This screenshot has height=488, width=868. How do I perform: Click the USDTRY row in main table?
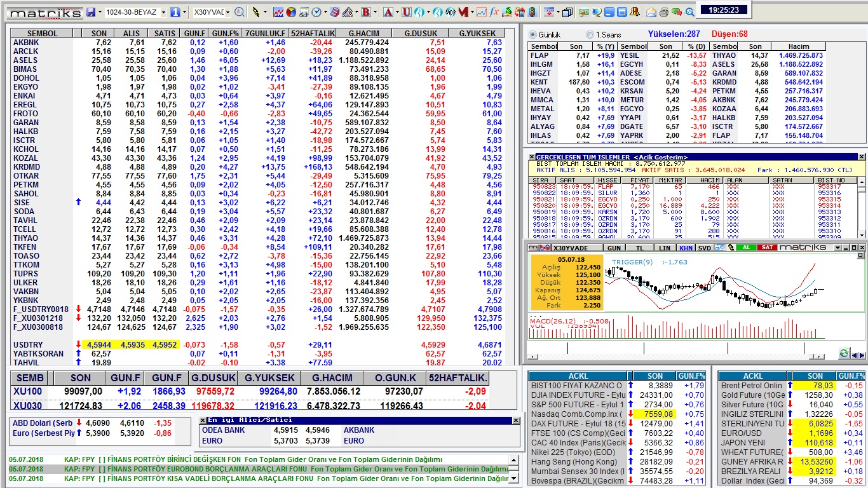(x=257, y=344)
